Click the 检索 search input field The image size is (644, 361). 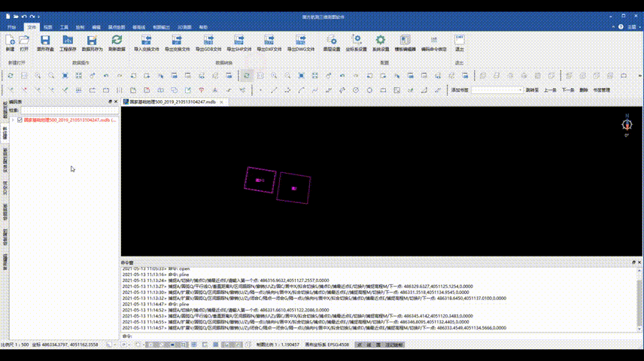(x=68, y=110)
